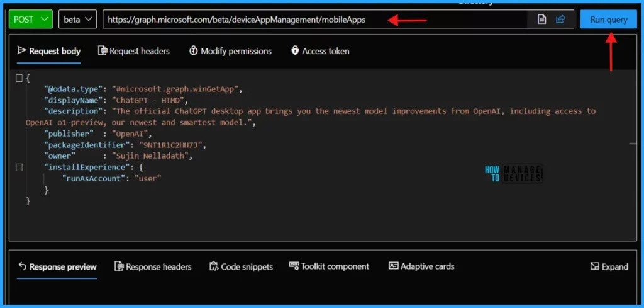
Task: Open the POST method dropdown
Action: (31, 20)
